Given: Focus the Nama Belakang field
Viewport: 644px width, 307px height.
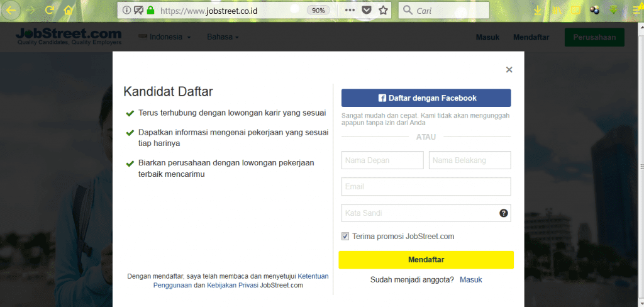Looking at the screenshot, I should click(470, 160).
